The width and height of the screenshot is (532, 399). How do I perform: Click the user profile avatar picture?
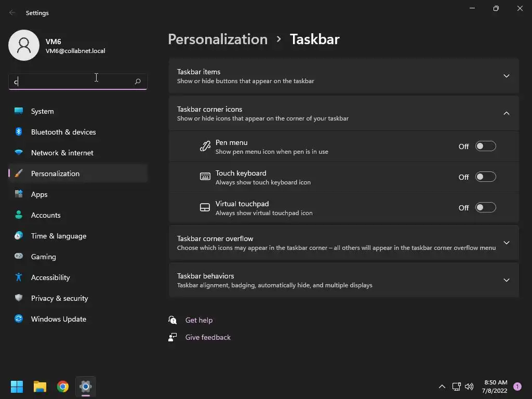point(24,45)
